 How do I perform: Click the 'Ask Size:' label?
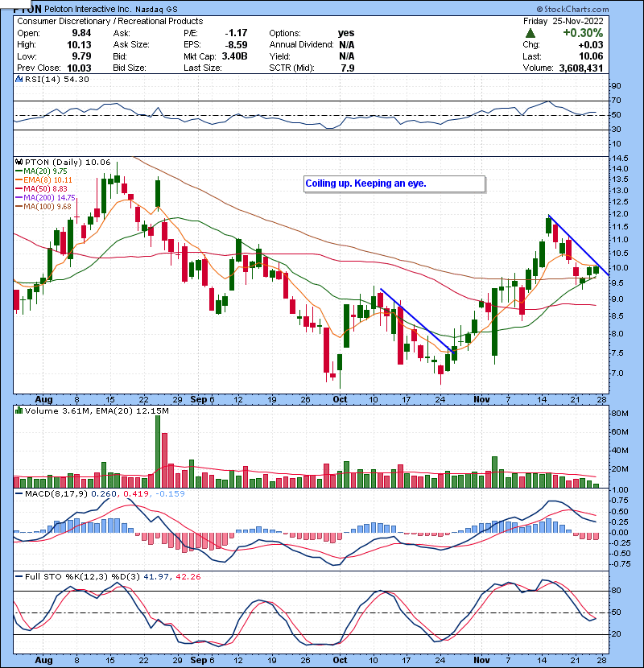[x=131, y=45]
